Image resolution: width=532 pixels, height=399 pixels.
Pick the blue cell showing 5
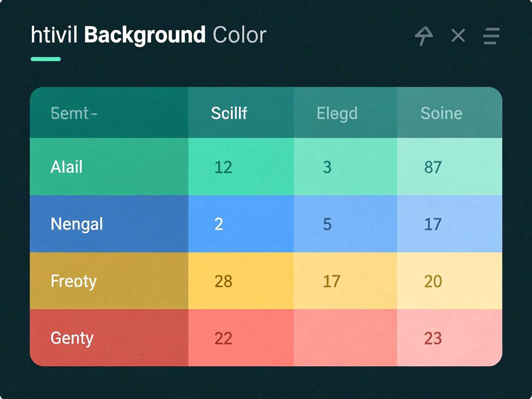345,224
